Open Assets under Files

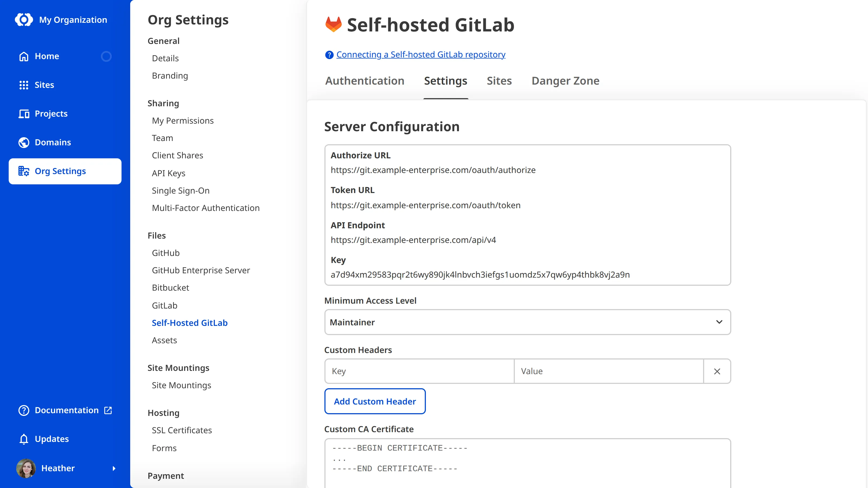pos(164,340)
